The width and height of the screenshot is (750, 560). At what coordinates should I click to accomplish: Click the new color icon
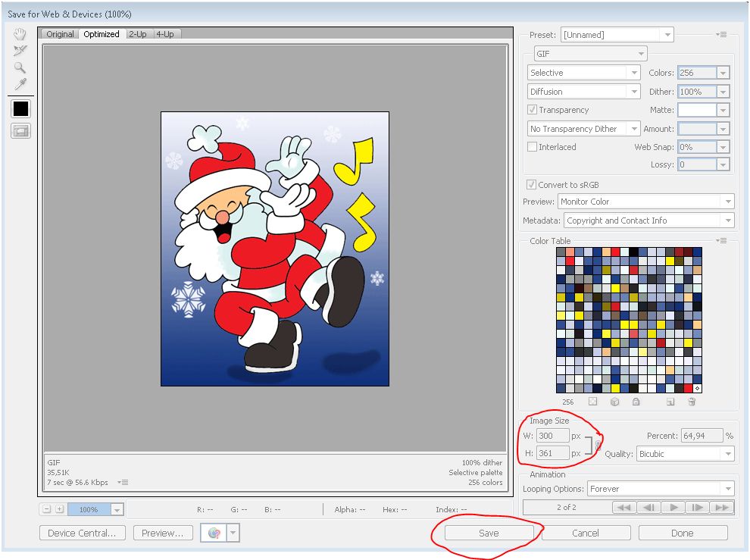point(670,402)
